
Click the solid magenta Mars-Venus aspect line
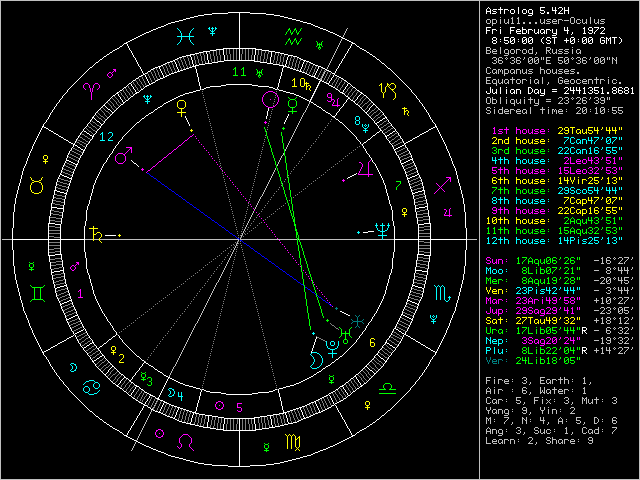click(170, 153)
